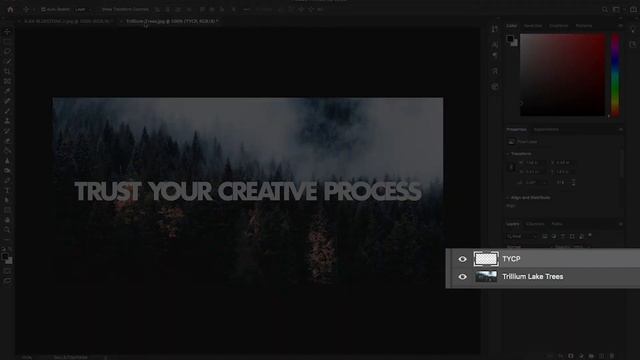Toggle Quick Mask mode in toolbar
Image resolution: width=640 pixels, height=360 pixels.
click(7, 271)
